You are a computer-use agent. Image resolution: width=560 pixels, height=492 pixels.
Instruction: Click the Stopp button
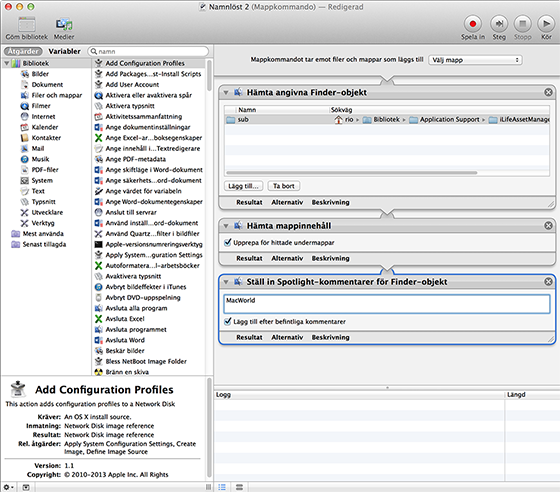[x=522, y=24]
